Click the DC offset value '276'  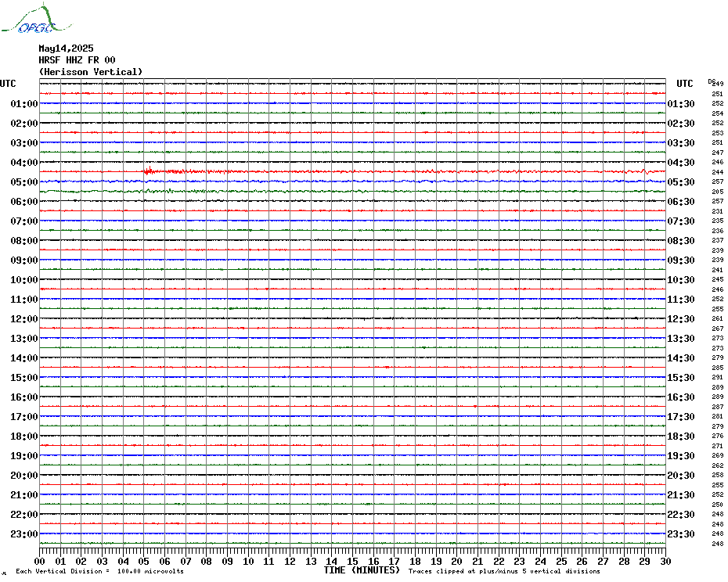pyautogui.click(x=717, y=436)
